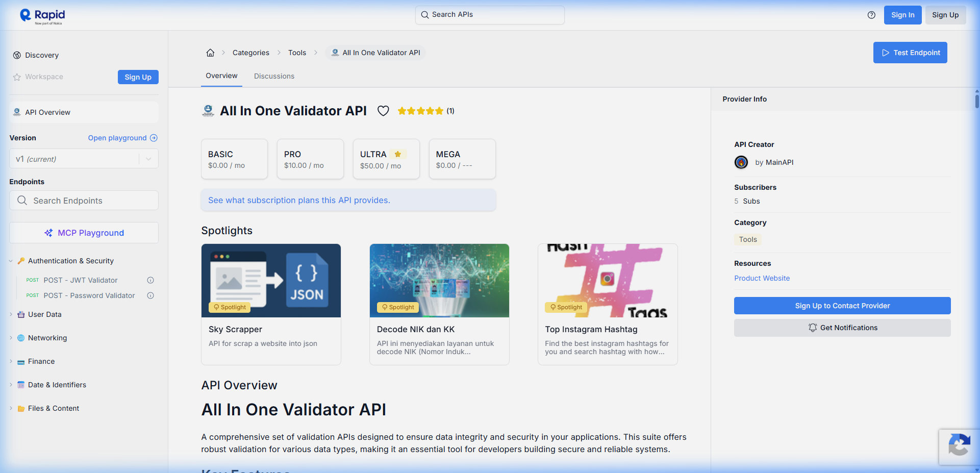Expand the Networking endpoint group

(11, 338)
